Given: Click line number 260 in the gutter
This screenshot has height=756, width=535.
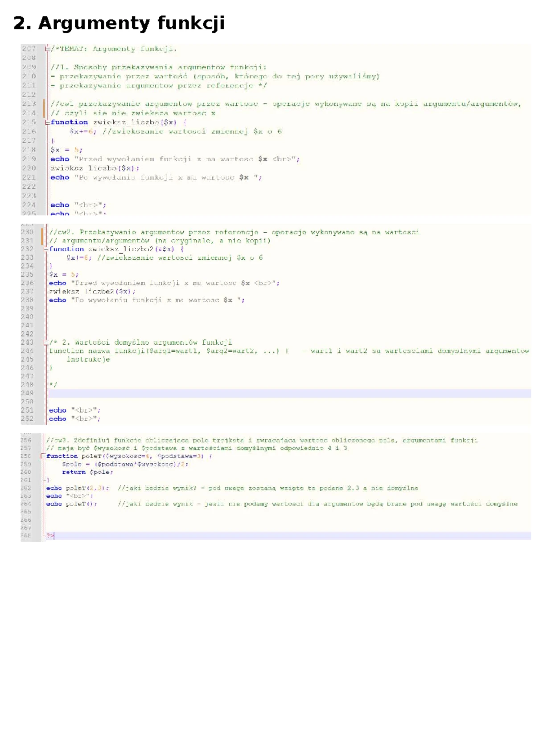Looking at the screenshot, I should click(x=26, y=472).
